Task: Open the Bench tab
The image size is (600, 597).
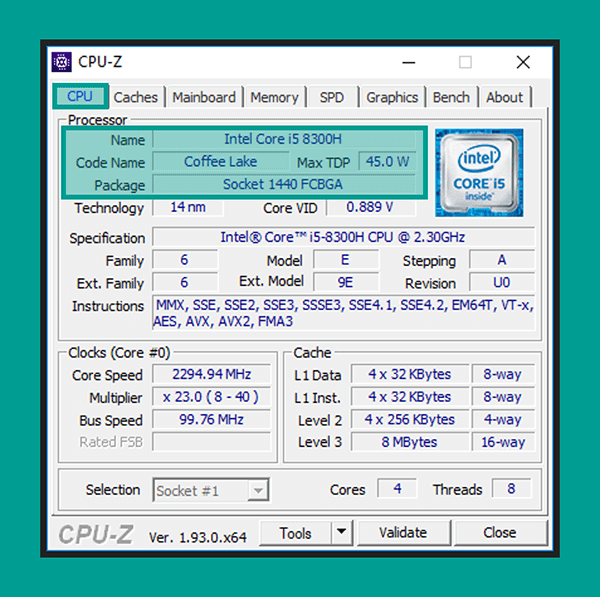Action: [451, 97]
